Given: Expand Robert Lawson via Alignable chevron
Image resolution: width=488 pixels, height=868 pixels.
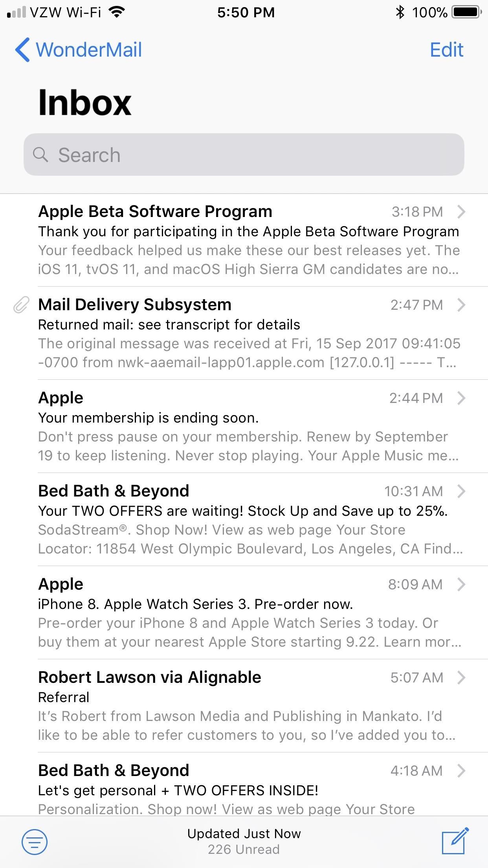Looking at the screenshot, I should pyautogui.click(x=462, y=677).
